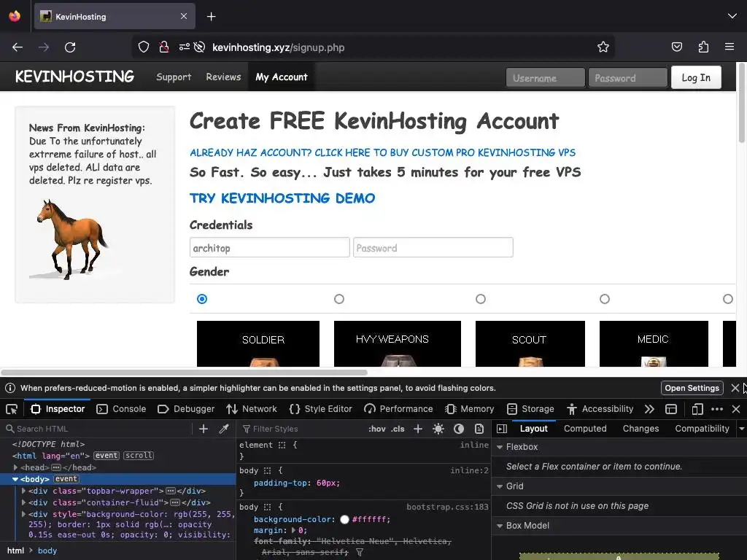Image resolution: width=747 pixels, height=560 pixels.
Task: Collapse the Flexbox section
Action: click(x=500, y=447)
